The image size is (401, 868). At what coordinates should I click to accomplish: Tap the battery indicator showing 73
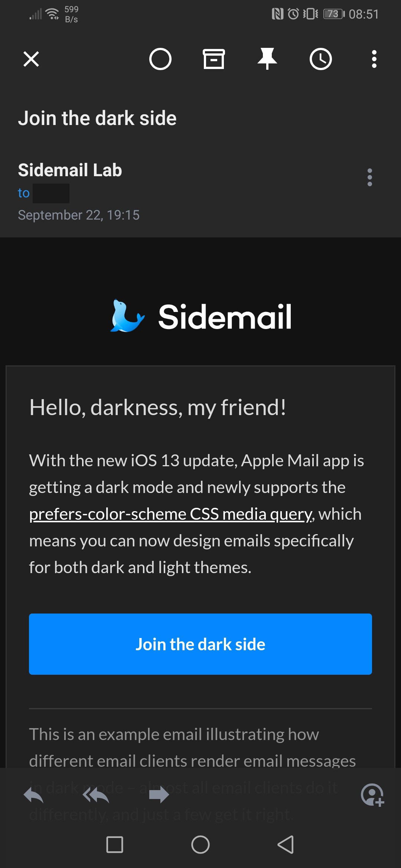tap(333, 14)
